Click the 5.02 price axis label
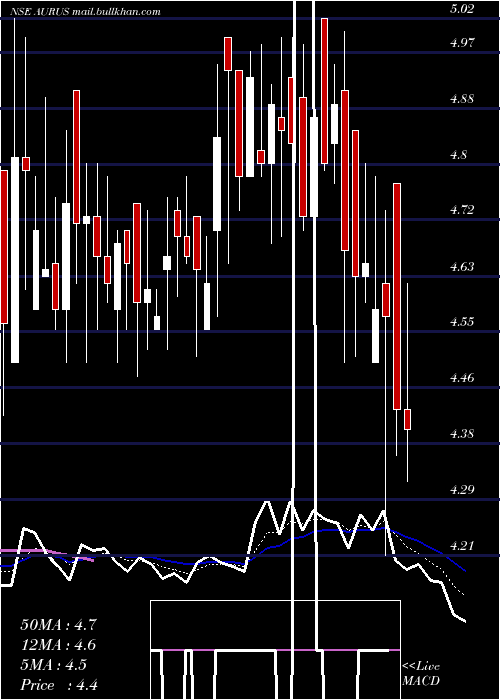Viewport: 500px width, 700px height. click(462, 9)
